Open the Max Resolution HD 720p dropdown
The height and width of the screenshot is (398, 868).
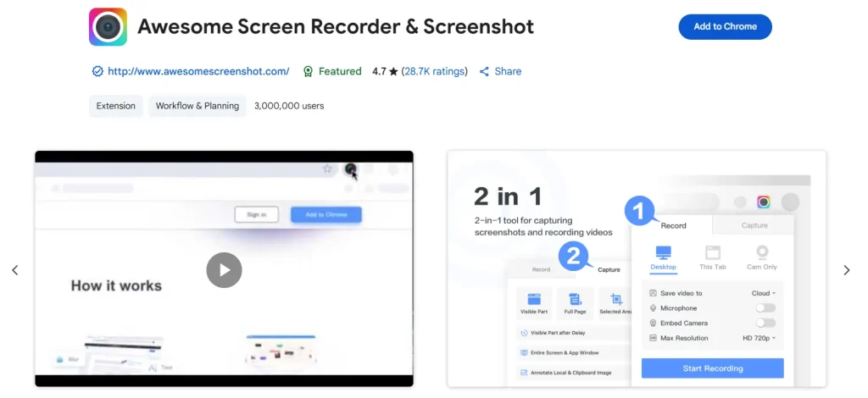pyautogui.click(x=759, y=338)
